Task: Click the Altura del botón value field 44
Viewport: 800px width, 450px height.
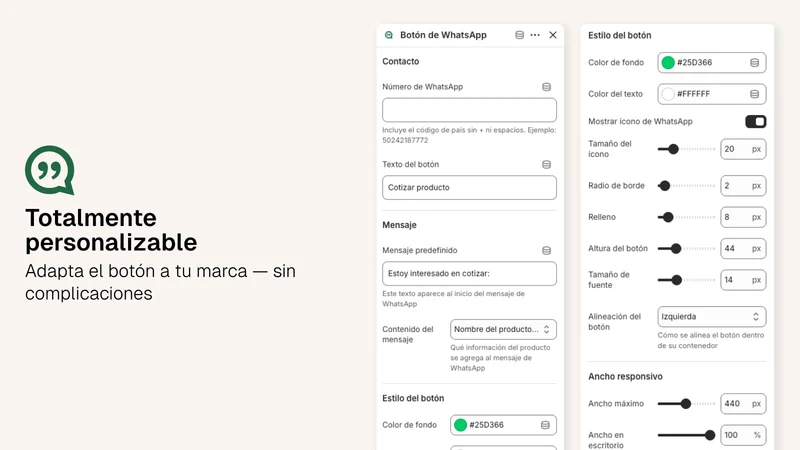Action: (743, 249)
